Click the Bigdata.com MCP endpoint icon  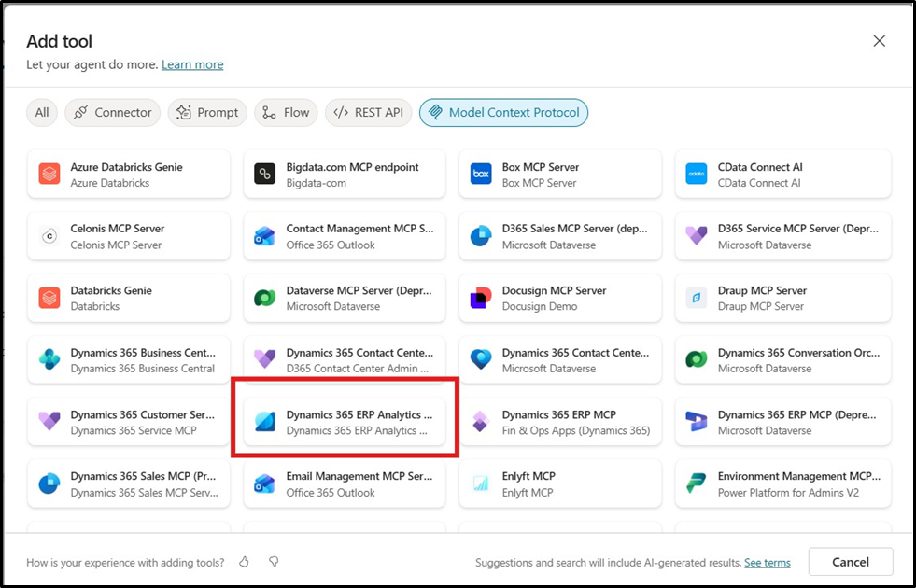point(264,174)
